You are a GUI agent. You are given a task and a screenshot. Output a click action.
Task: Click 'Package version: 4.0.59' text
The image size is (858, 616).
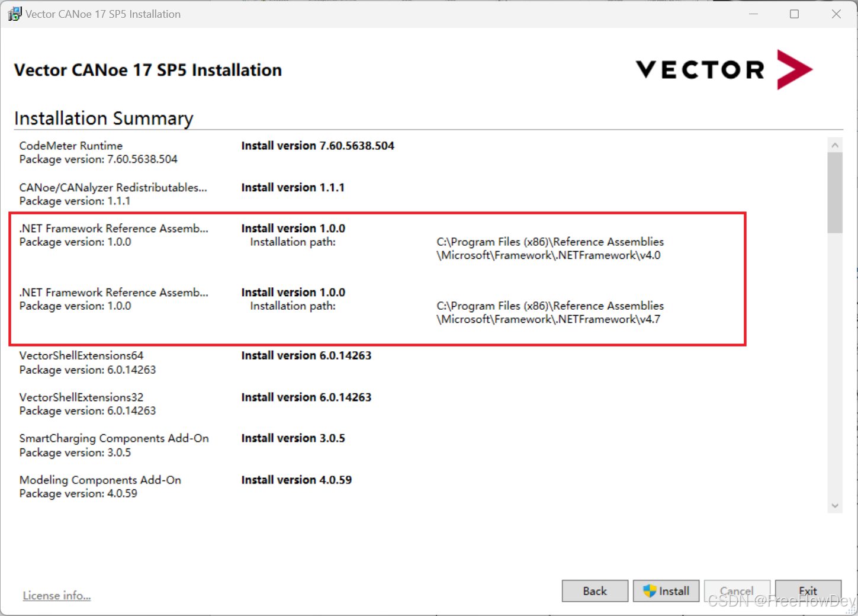(x=78, y=494)
